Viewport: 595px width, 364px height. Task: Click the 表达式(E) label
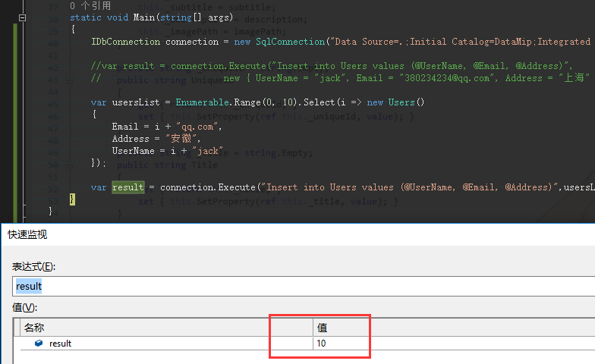[33, 266]
